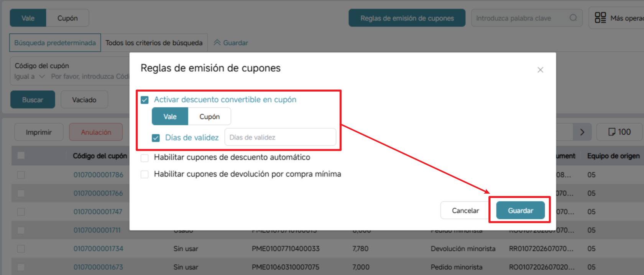Viewport: 644px width, 275px height.
Task: Click the Días de validez input field
Action: (280, 137)
